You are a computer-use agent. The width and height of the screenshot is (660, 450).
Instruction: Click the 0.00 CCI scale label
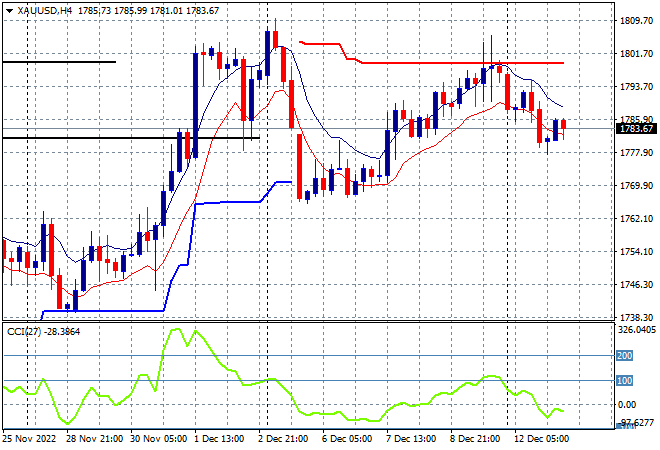[x=627, y=405]
